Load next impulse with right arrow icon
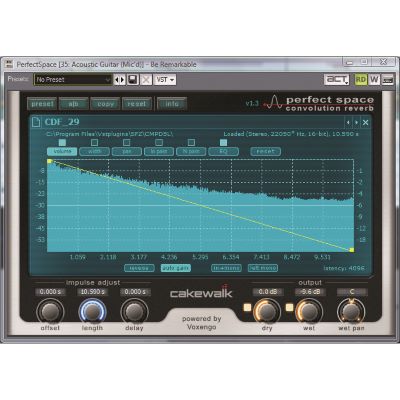This screenshot has width=400, height=400. click(x=356, y=122)
